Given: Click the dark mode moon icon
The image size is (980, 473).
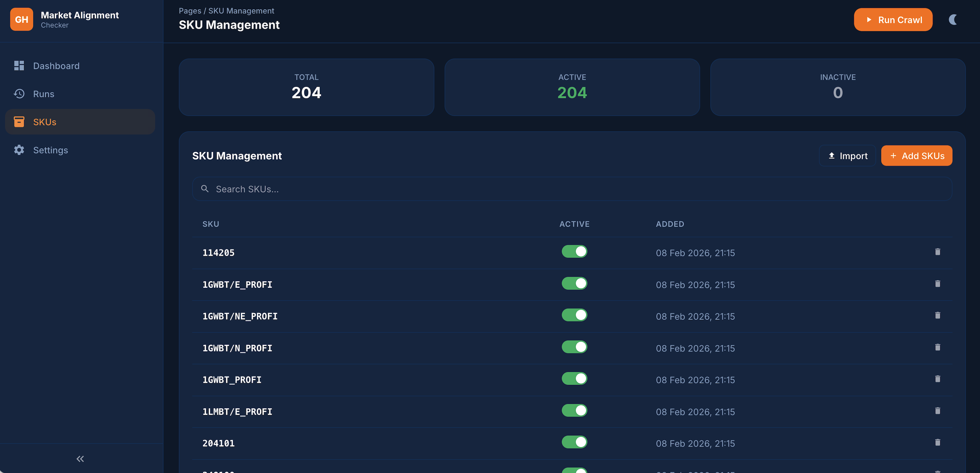Looking at the screenshot, I should pyautogui.click(x=953, y=20).
